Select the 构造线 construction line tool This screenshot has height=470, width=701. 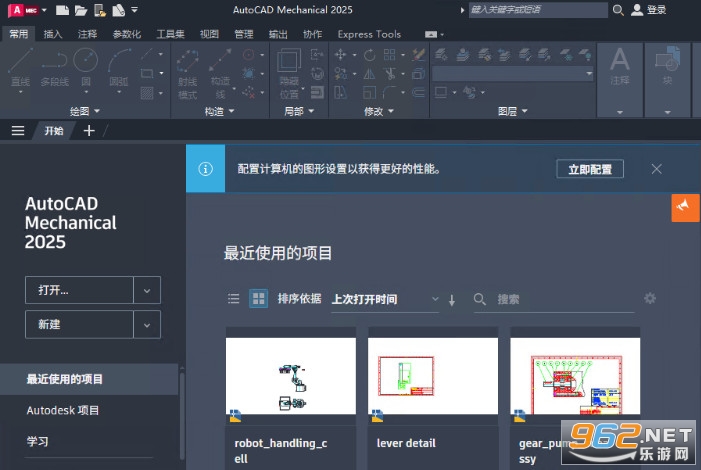220,74
